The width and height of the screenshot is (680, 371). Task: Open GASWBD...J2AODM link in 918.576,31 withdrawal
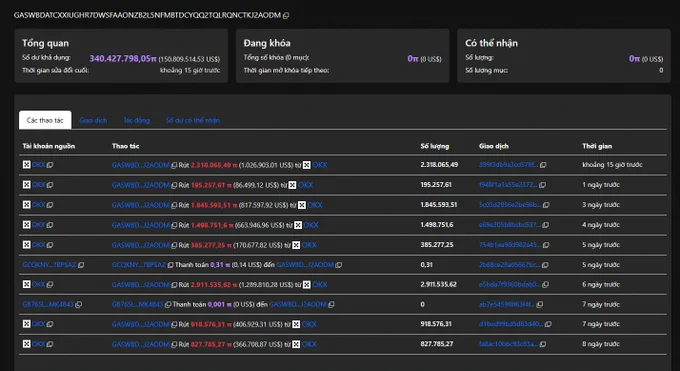click(141, 324)
